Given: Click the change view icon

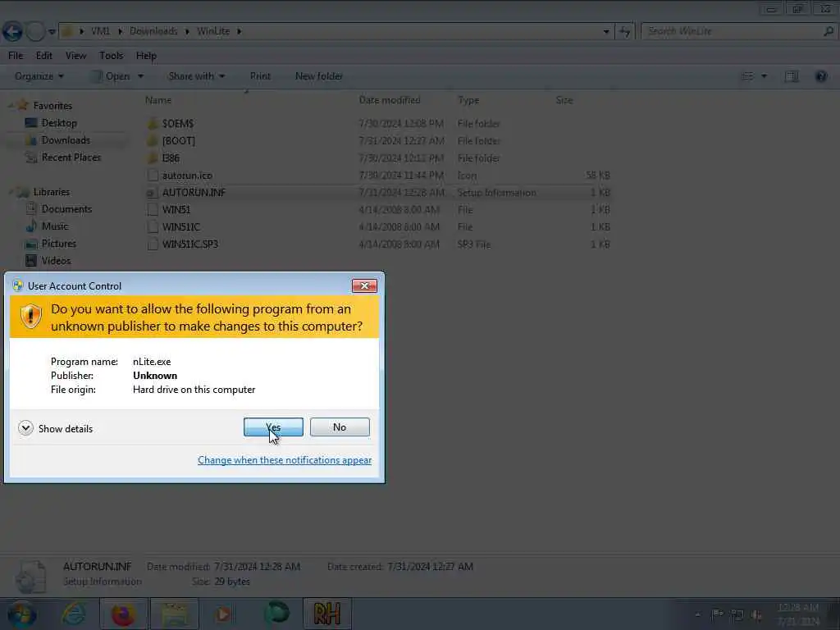Looking at the screenshot, I should [746, 76].
